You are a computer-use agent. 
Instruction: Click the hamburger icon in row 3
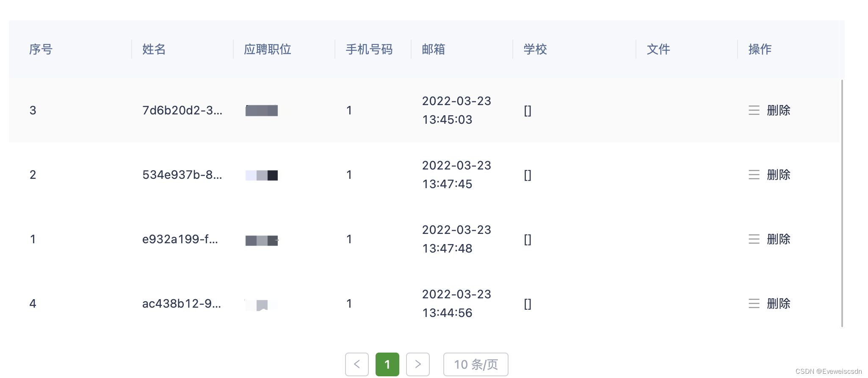tap(754, 110)
